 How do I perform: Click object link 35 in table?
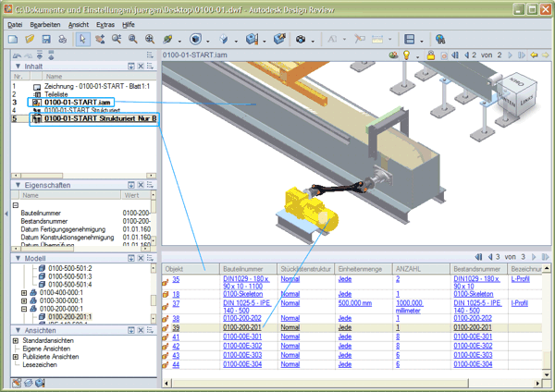tap(176, 279)
